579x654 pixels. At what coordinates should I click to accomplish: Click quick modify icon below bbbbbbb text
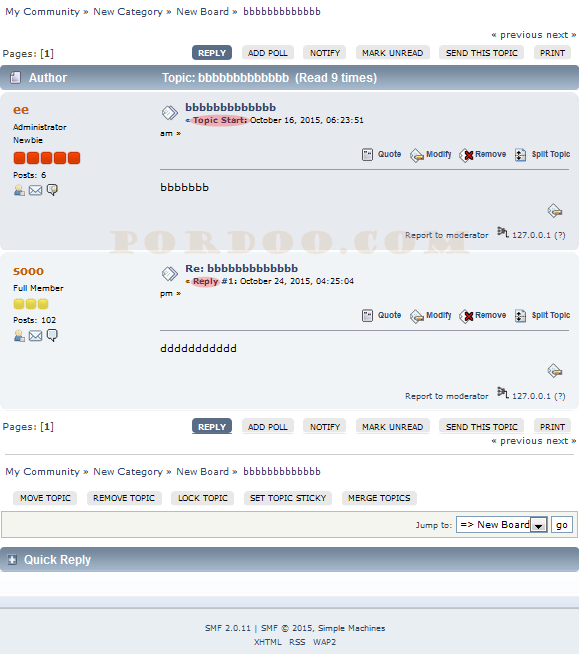(x=554, y=211)
